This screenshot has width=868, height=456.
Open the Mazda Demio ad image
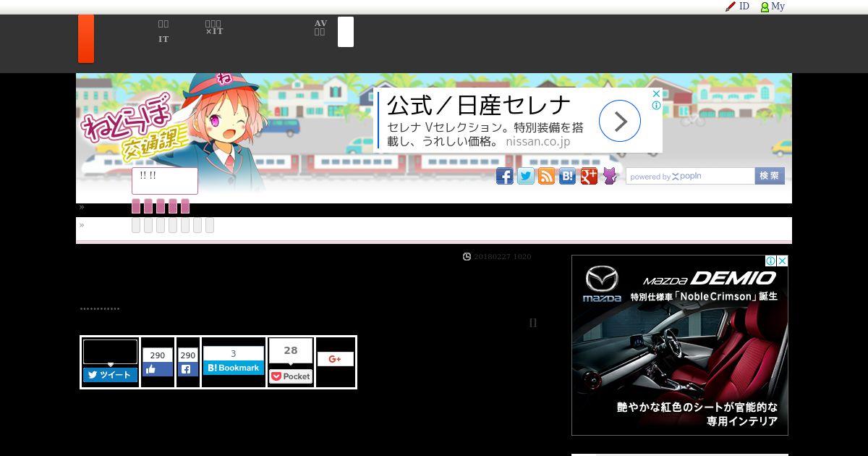tap(680, 345)
